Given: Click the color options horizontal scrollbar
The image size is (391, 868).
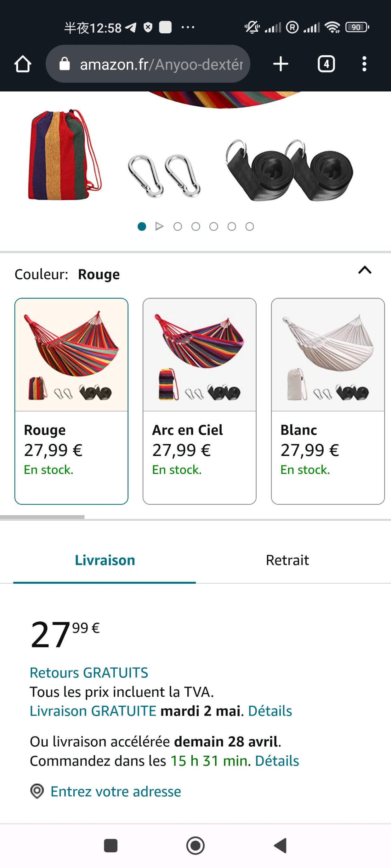Looking at the screenshot, I should tap(42, 517).
